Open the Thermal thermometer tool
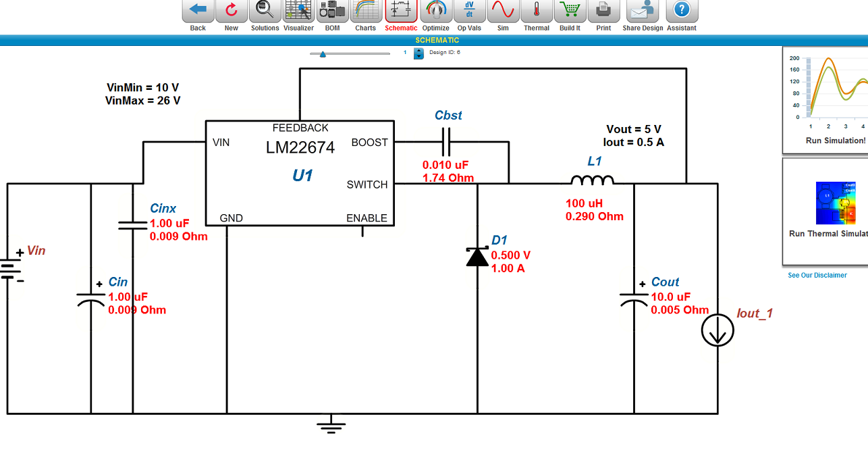The width and height of the screenshot is (868, 456). pyautogui.click(x=537, y=11)
